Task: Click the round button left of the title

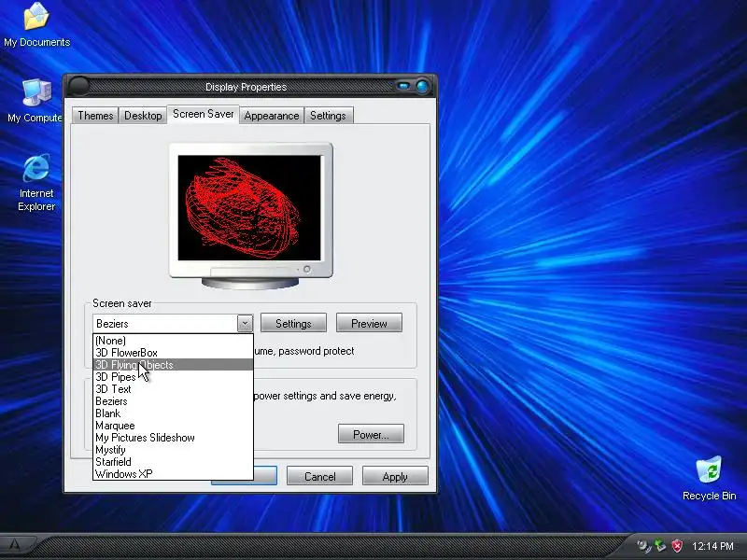Action: (x=78, y=86)
